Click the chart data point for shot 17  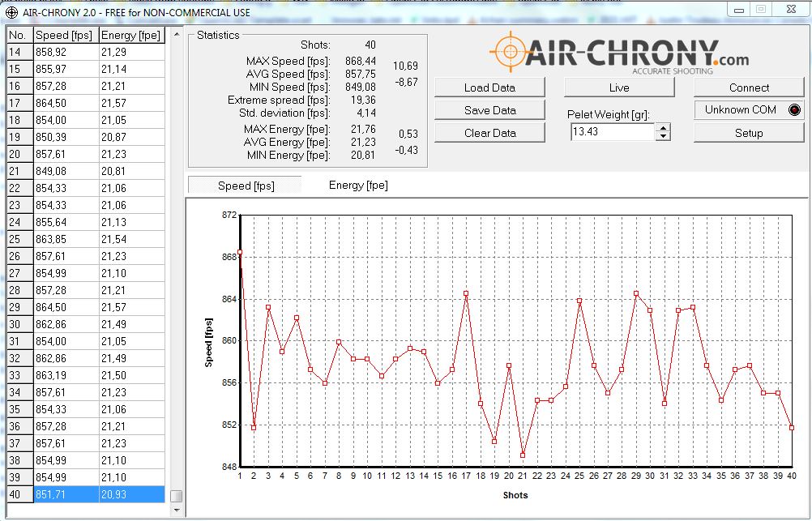[x=466, y=293]
